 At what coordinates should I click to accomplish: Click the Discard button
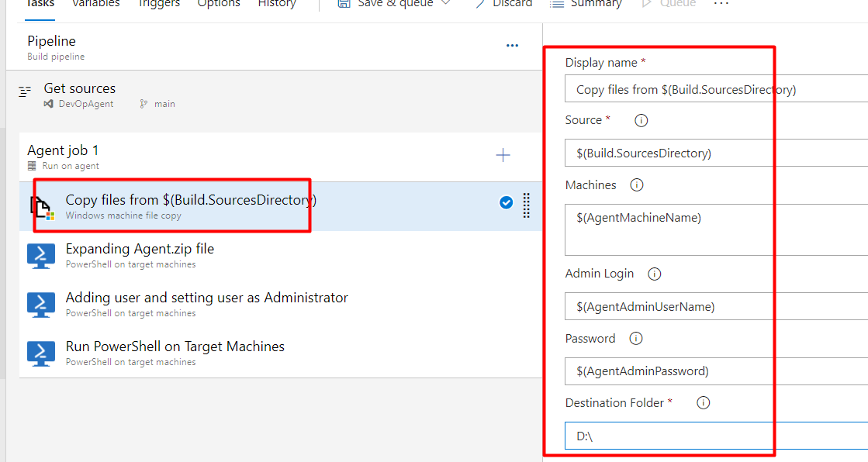pyautogui.click(x=503, y=3)
